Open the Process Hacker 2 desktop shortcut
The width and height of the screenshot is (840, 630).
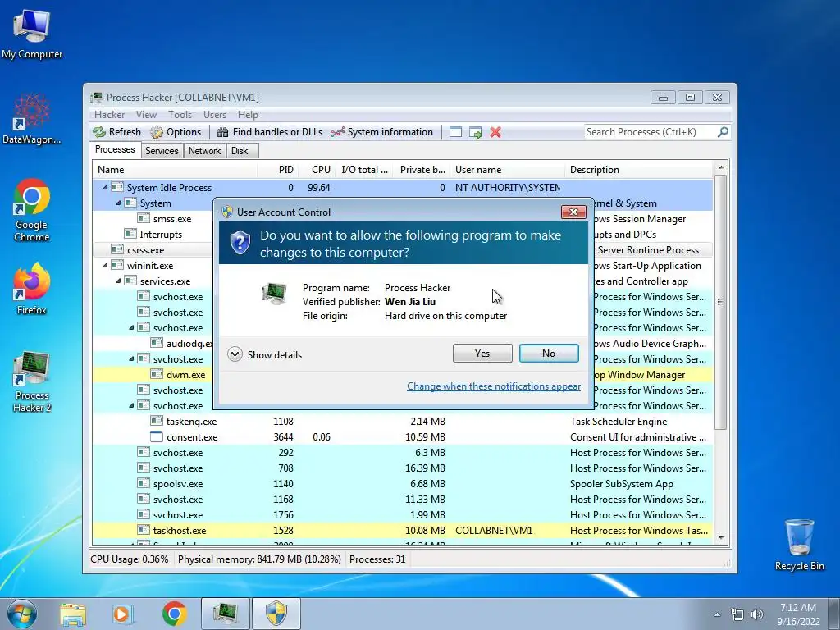(x=32, y=381)
